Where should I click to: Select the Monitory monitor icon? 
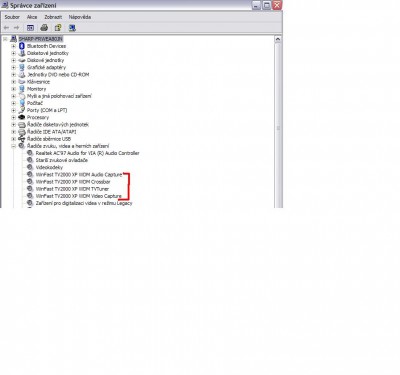click(x=22, y=89)
